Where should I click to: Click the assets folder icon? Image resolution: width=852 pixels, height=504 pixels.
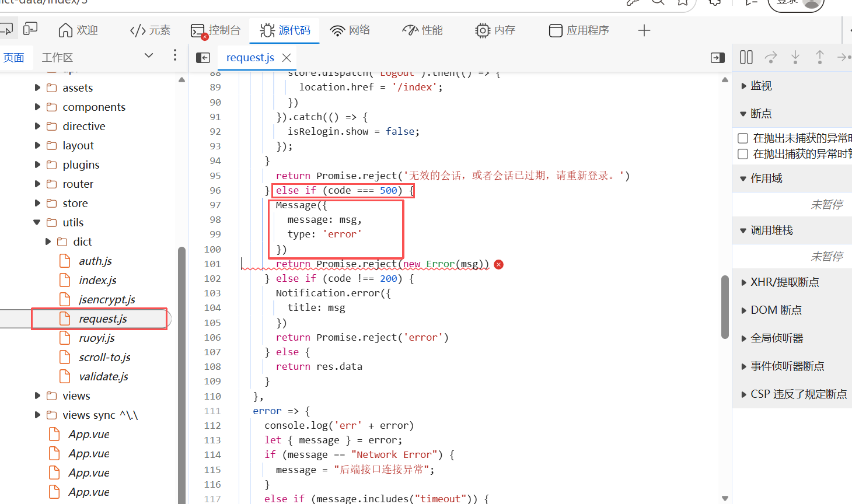[x=52, y=88]
